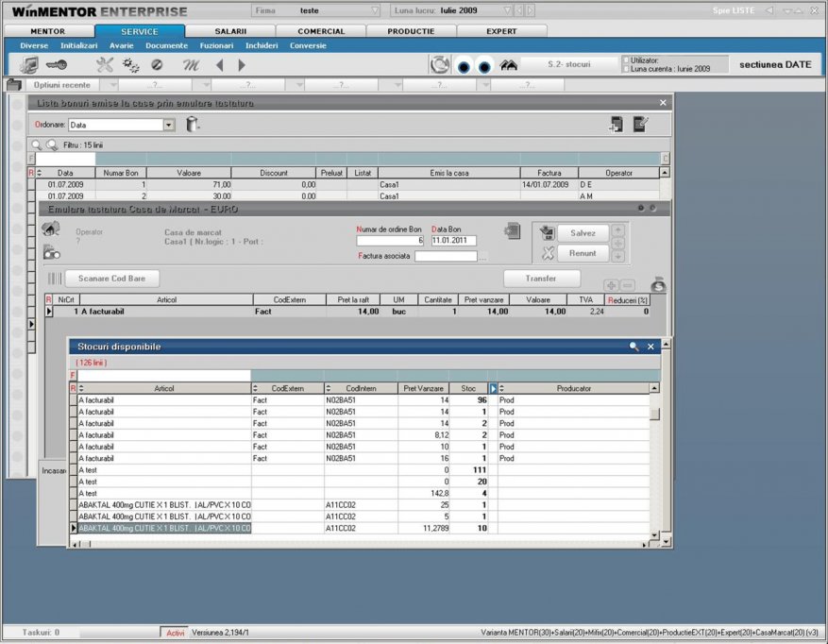Click the trash can icon beside Ordonare
The height and width of the screenshot is (644, 828).
(193, 124)
